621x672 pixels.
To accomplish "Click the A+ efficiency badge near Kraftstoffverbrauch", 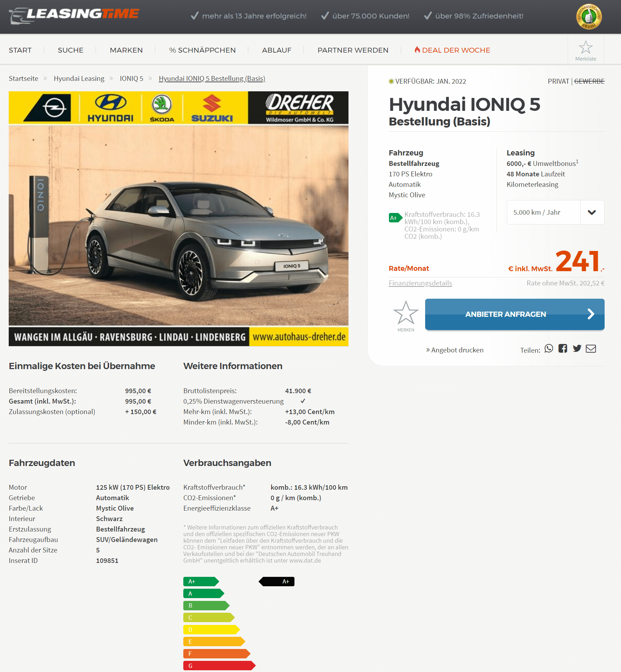I will (x=395, y=218).
